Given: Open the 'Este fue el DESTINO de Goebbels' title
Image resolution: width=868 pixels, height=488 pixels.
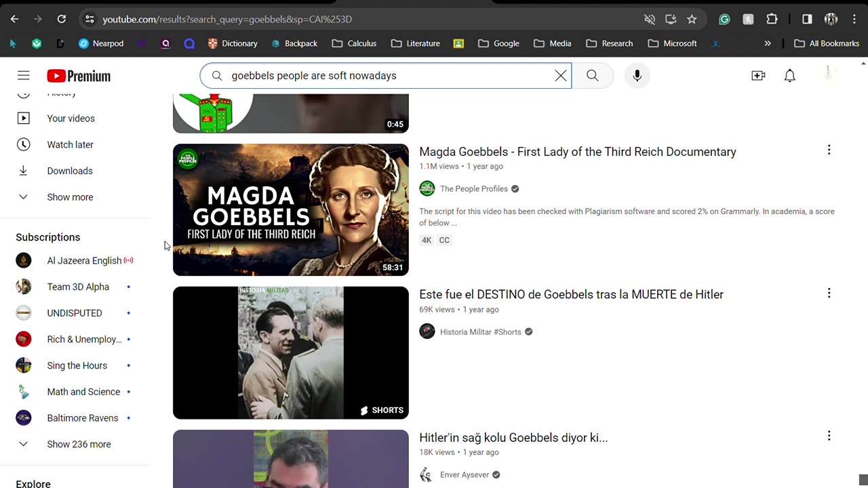Looking at the screenshot, I should [x=572, y=295].
